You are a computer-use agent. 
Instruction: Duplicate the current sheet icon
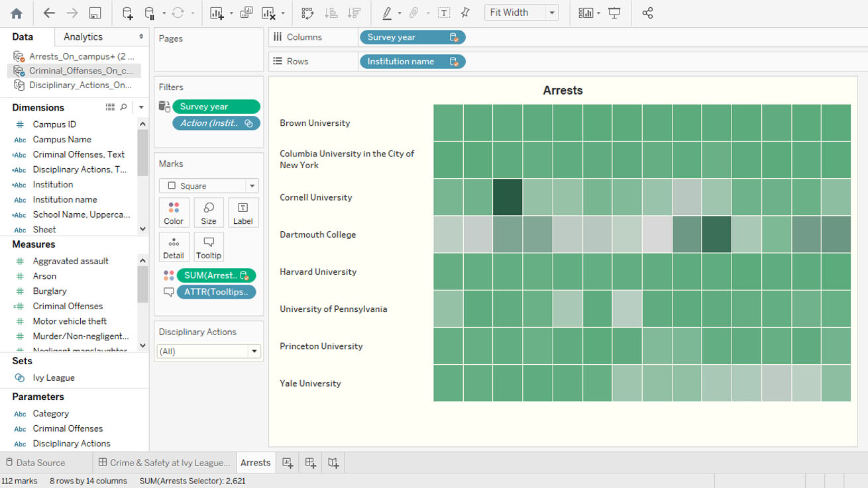(x=246, y=13)
